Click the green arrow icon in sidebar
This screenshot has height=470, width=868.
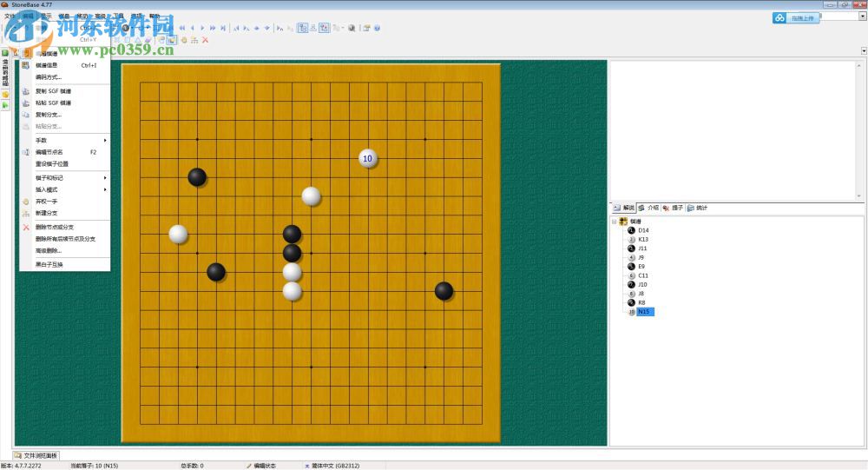point(5,105)
